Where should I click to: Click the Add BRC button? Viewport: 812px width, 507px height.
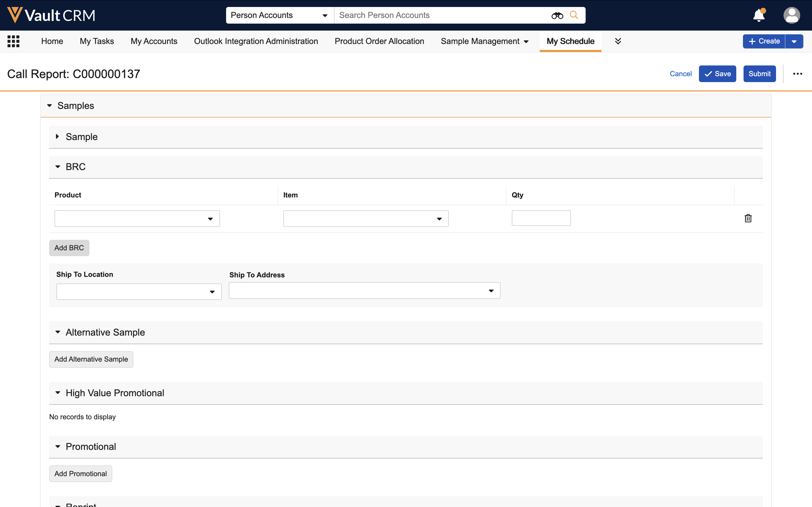[69, 248]
